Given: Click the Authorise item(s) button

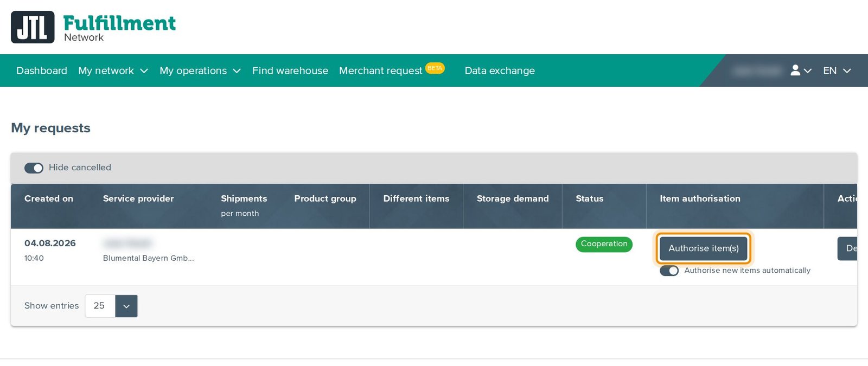Looking at the screenshot, I should click(704, 248).
